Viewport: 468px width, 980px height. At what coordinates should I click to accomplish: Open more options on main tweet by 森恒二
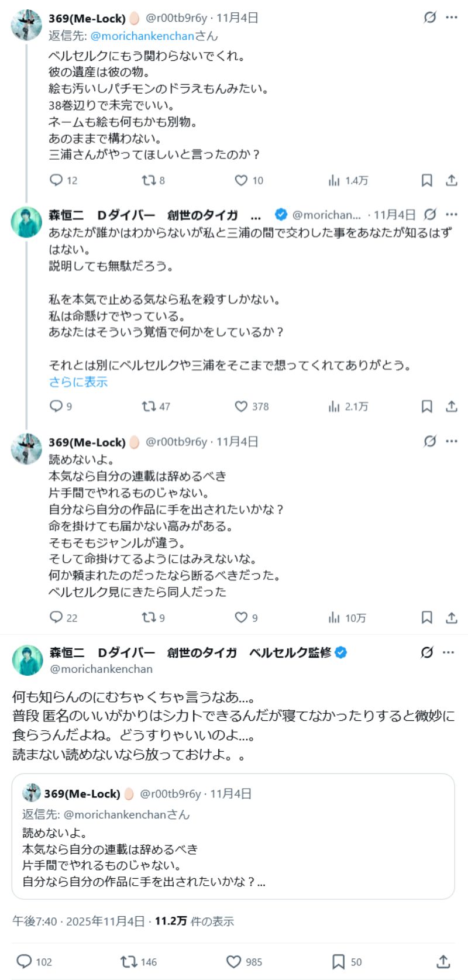[449, 652]
